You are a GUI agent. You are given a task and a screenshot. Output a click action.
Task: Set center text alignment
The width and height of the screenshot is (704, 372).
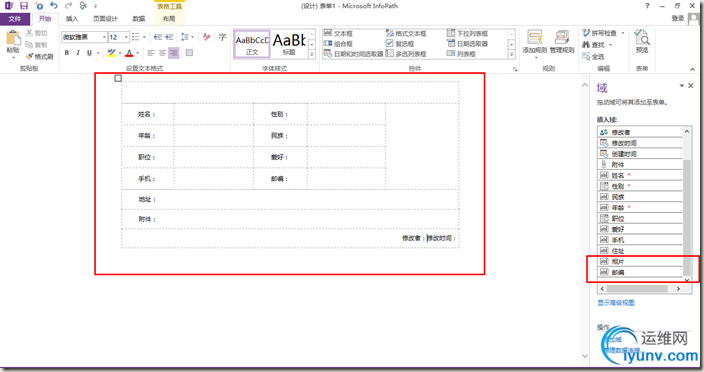point(162,53)
